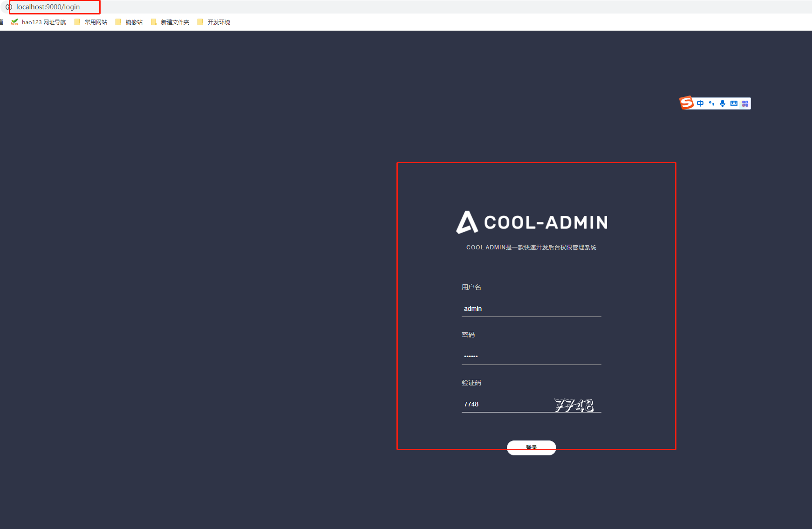The width and height of the screenshot is (812, 529).
Task: Click the 用户名 field containing admin
Action: [x=532, y=309]
